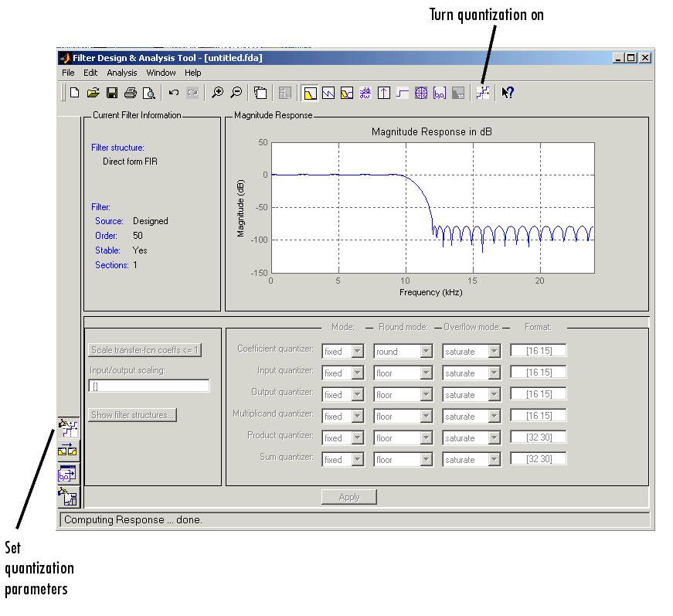Click the 'Direct form FIR' structure text
The height and width of the screenshot is (616, 673).
(130, 162)
